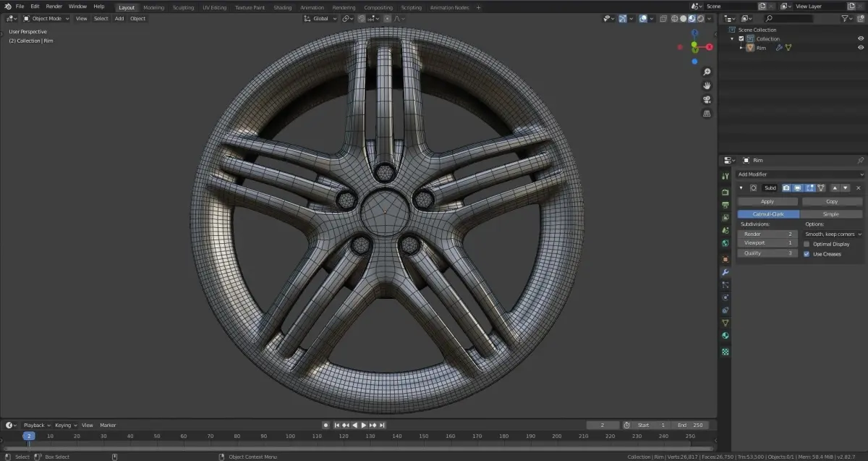Switch orthographic view using the grid icon
This screenshot has width=868, height=461.
point(707,113)
